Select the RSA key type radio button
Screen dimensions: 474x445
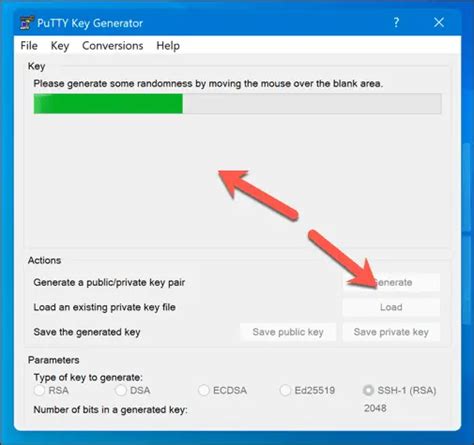[39, 390]
